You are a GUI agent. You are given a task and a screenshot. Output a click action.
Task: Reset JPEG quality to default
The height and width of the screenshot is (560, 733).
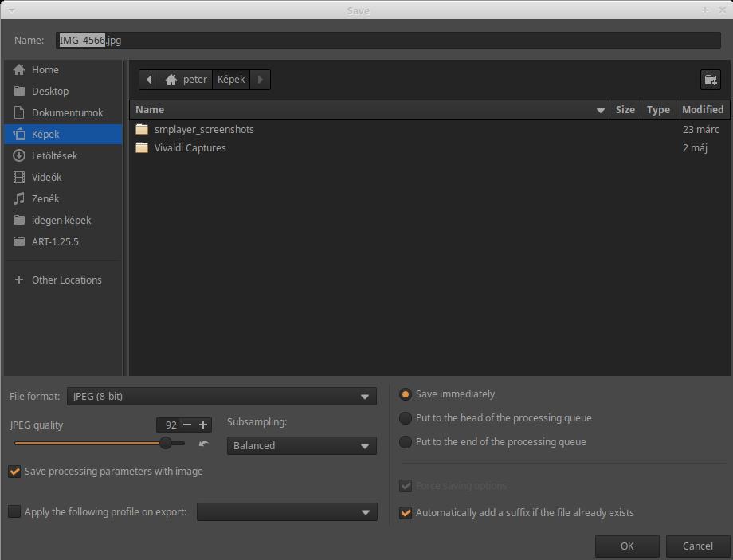pyautogui.click(x=203, y=444)
